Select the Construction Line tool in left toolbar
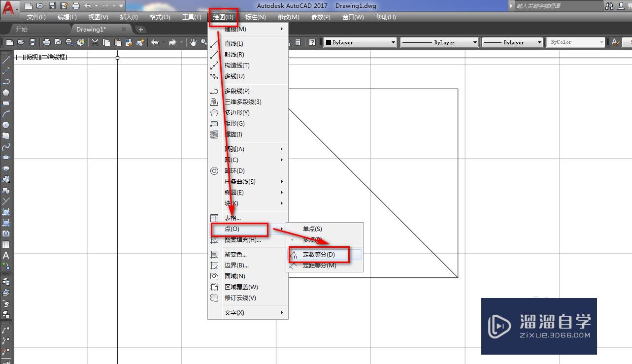 6,71
